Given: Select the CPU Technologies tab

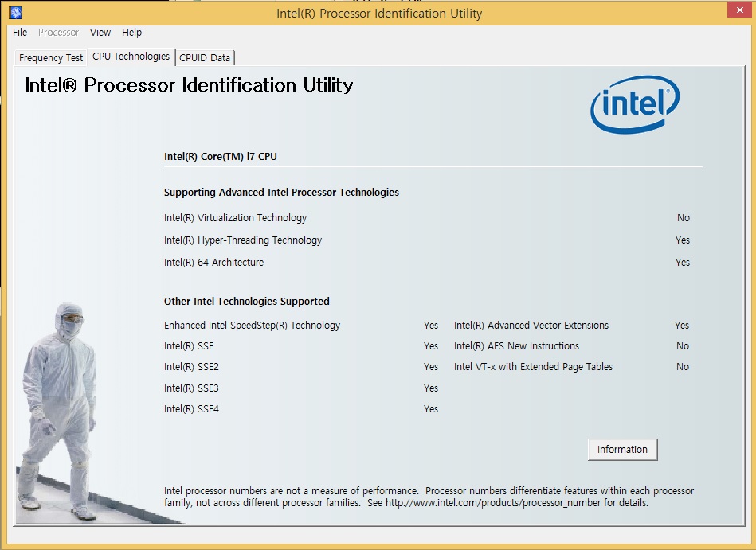Looking at the screenshot, I should pyautogui.click(x=131, y=57).
